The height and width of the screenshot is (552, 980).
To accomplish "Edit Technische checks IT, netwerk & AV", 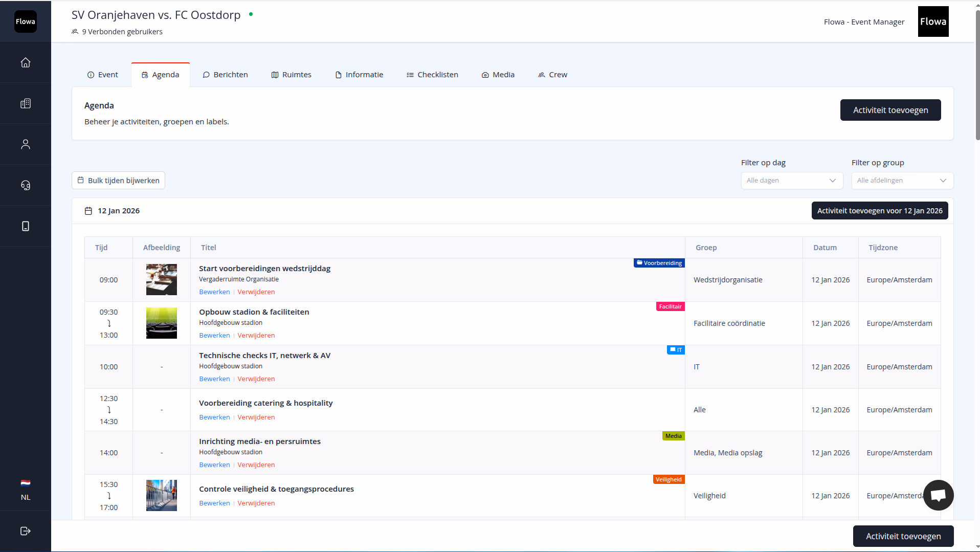I will pos(214,379).
